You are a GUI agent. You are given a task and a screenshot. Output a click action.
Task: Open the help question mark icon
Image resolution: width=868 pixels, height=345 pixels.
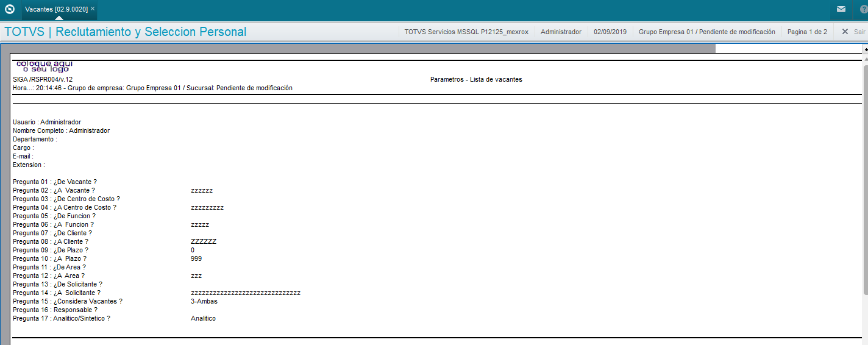tap(863, 9)
